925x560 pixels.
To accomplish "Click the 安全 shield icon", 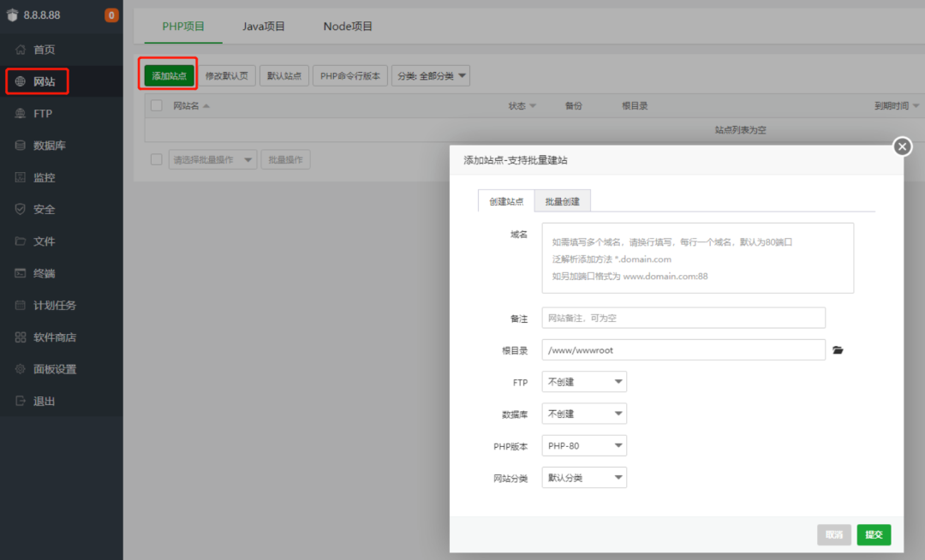I will [x=21, y=210].
